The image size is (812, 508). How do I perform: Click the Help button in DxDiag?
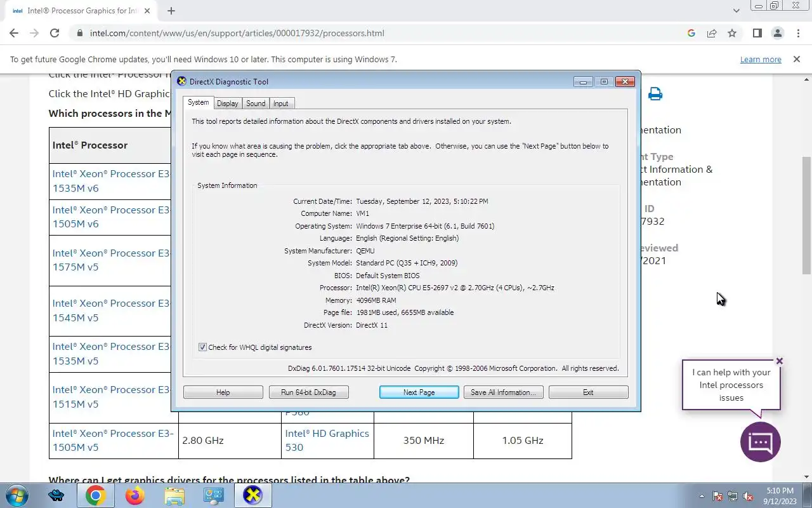click(x=223, y=392)
